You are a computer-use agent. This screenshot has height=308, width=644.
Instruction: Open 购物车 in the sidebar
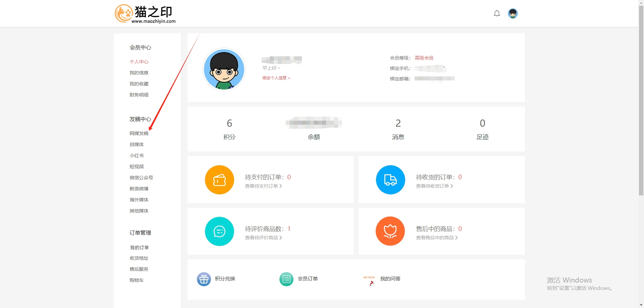pos(137,280)
